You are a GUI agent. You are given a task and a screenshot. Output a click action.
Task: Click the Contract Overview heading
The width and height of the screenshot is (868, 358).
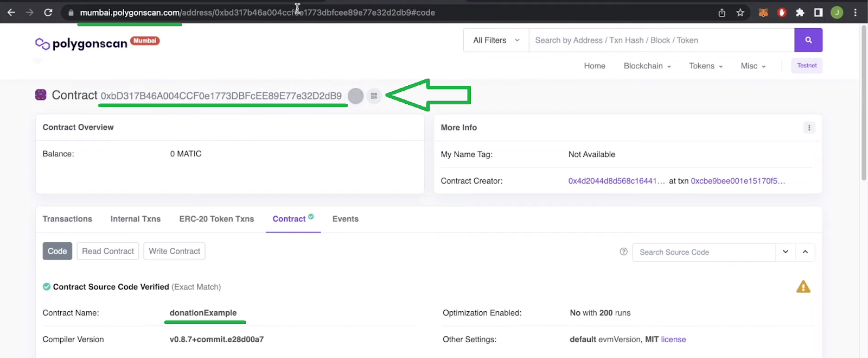coord(78,127)
